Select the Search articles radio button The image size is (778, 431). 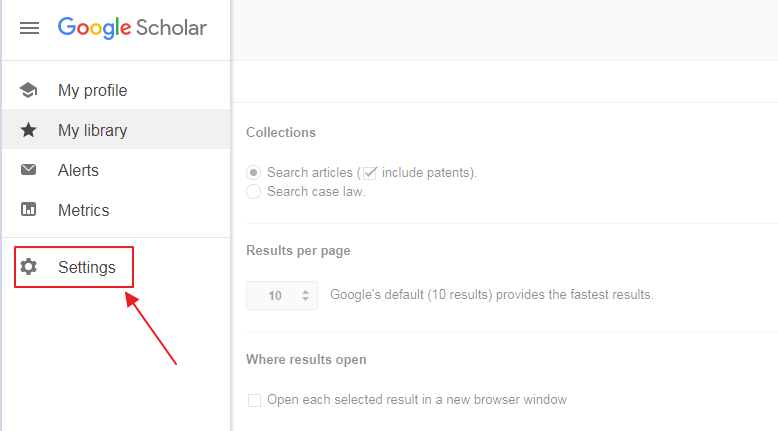[254, 173]
